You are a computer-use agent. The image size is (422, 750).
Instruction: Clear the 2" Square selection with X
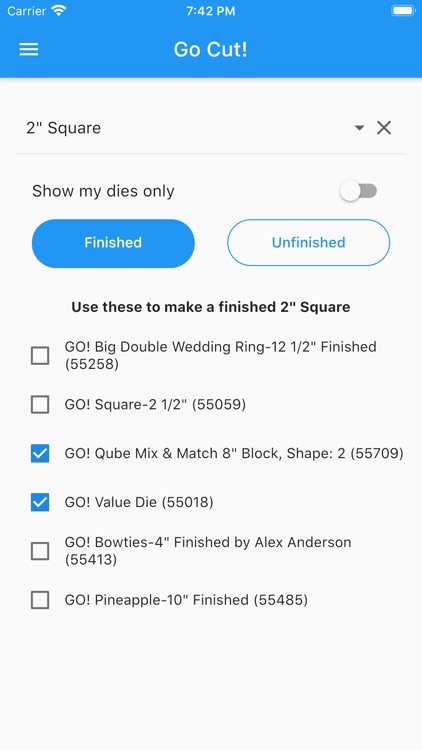click(x=384, y=128)
